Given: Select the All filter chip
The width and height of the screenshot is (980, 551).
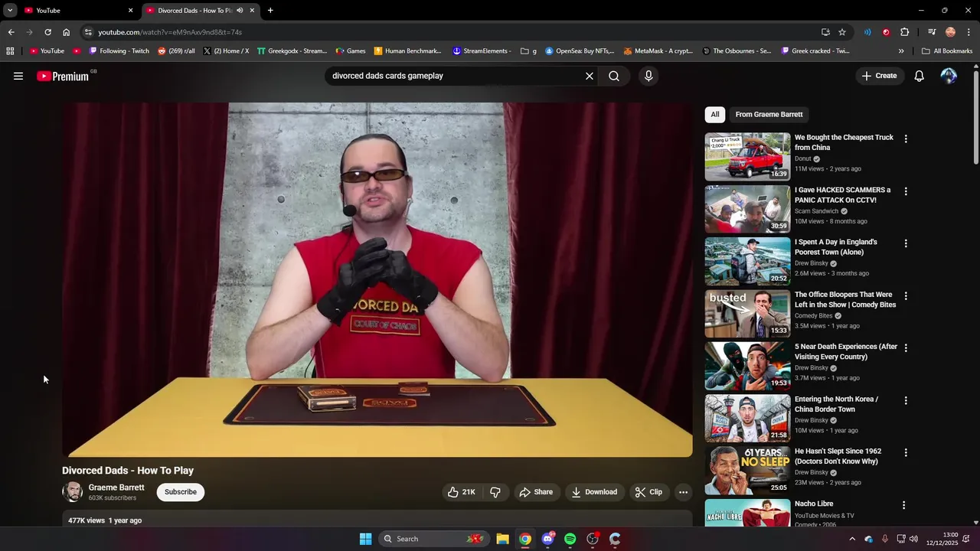Looking at the screenshot, I should (714, 115).
